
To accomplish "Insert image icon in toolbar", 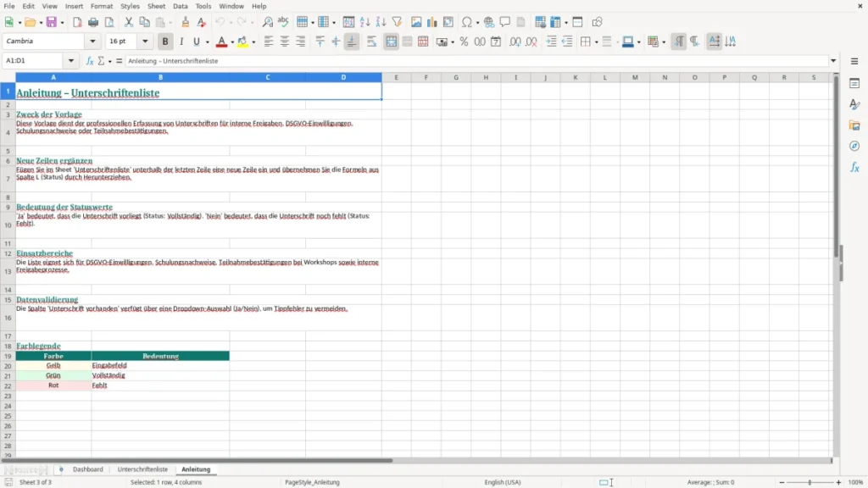I will click(416, 22).
